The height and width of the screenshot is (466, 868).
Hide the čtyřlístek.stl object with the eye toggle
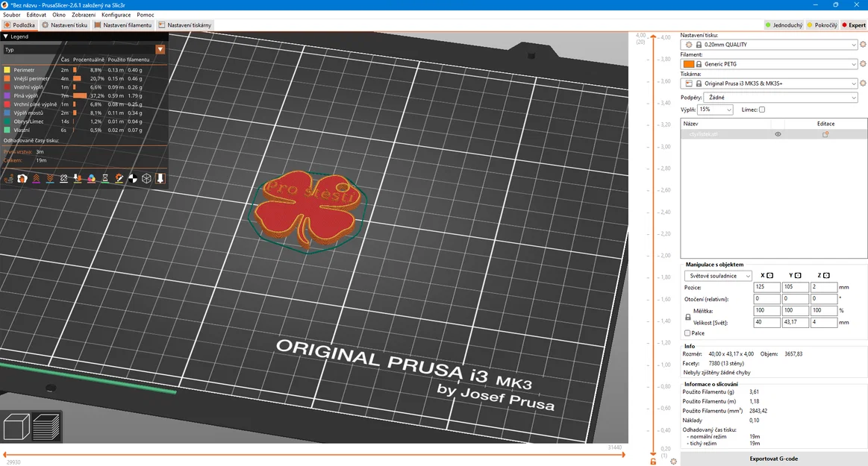click(x=777, y=134)
